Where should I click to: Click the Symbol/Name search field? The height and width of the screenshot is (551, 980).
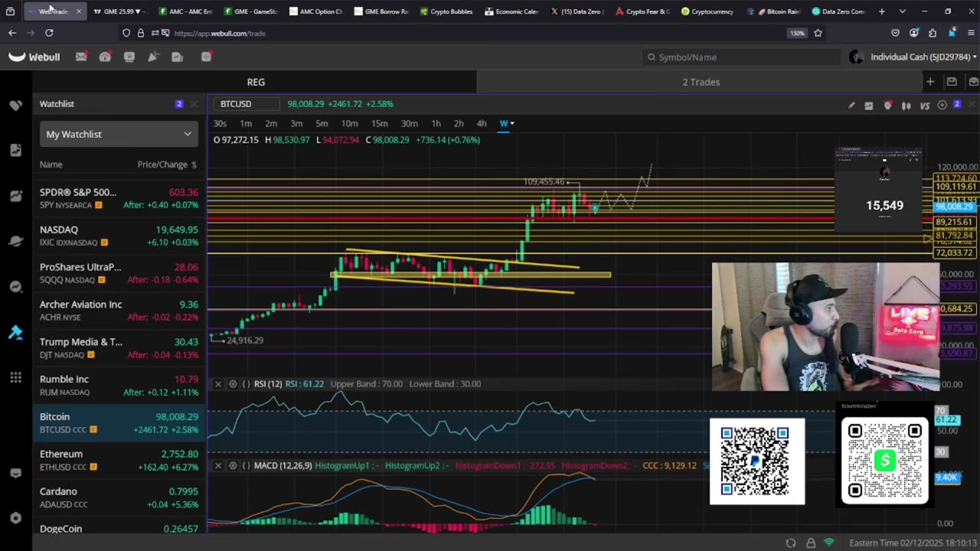click(741, 57)
